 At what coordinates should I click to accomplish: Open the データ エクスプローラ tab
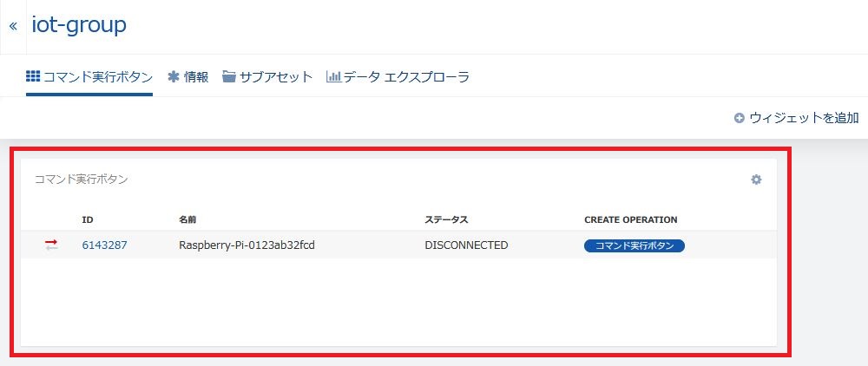(398, 77)
